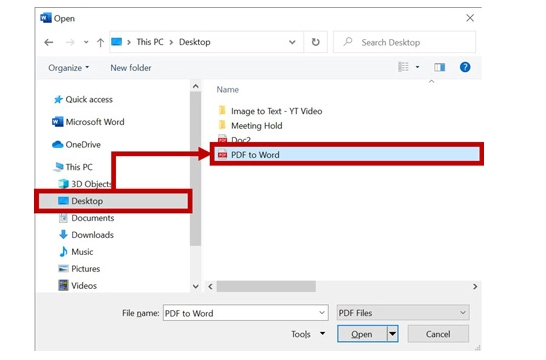Image resolution: width=546 pixels, height=360 pixels.
Task: Click the Open button
Action: 362,334
